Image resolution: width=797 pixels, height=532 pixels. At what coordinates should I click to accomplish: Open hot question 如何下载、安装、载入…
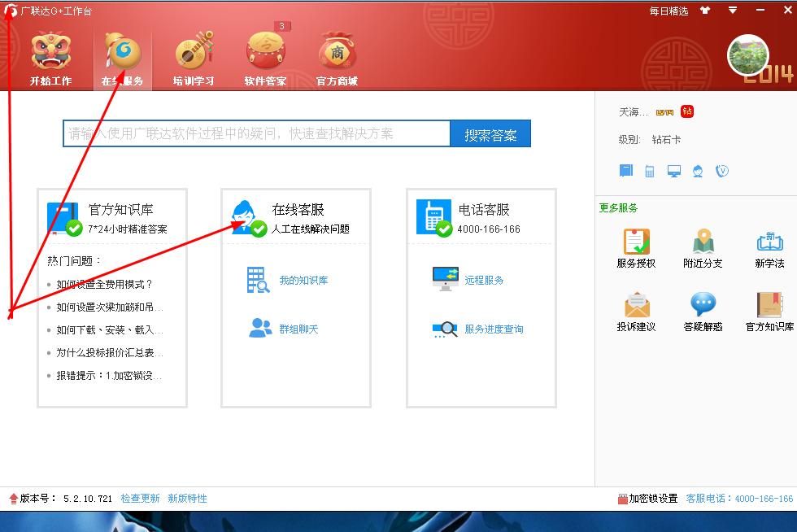pyautogui.click(x=110, y=330)
